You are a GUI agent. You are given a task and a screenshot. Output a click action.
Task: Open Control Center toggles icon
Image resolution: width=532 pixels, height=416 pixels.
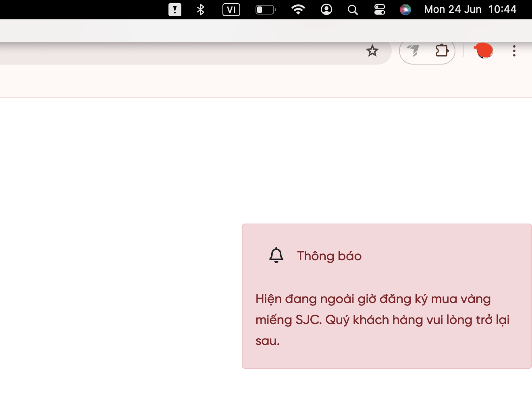pyautogui.click(x=380, y=10)
